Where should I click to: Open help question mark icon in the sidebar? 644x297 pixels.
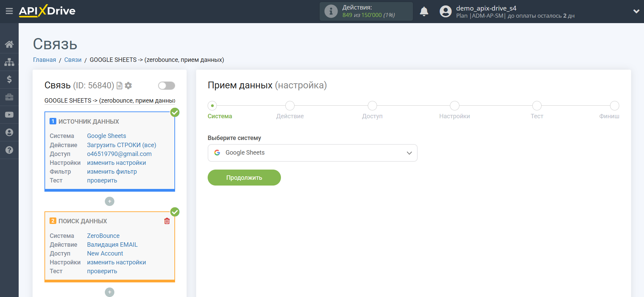coord(9,150)
